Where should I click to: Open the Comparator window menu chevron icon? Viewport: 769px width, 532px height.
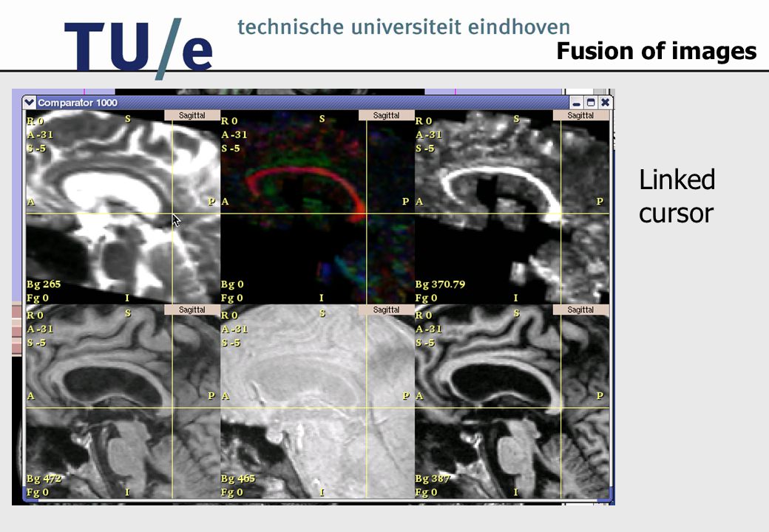29,103
